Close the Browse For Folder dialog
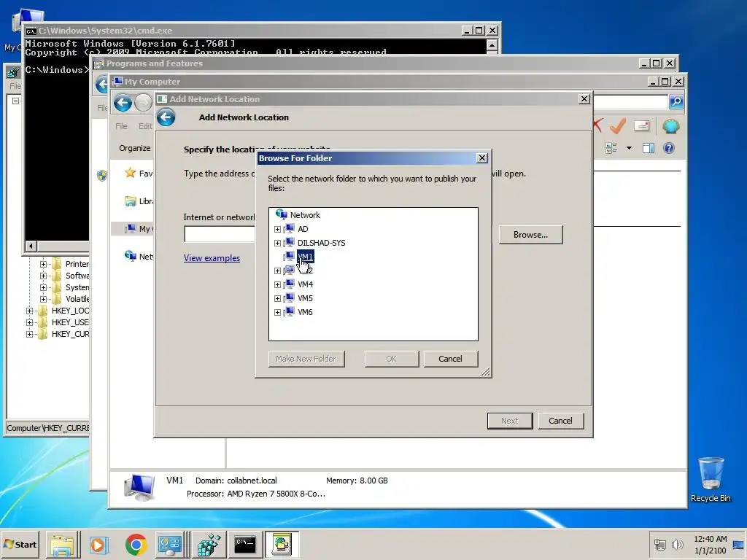 click(481, 158)
